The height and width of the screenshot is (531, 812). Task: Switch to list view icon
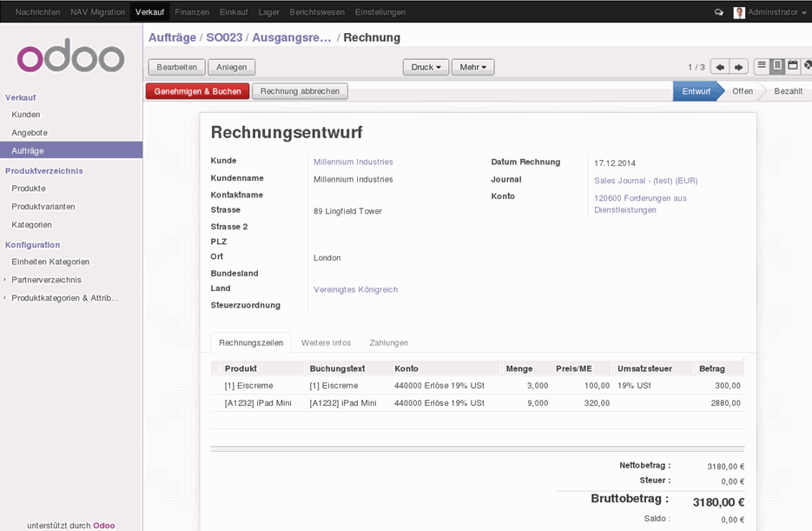(x=762, y=66)
